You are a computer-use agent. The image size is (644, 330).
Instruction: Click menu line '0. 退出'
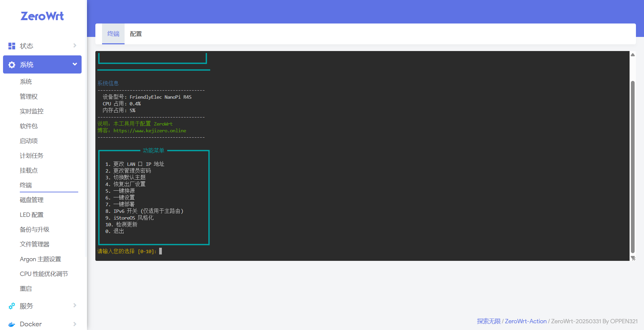pyautogui.click(x=115, y=231)
